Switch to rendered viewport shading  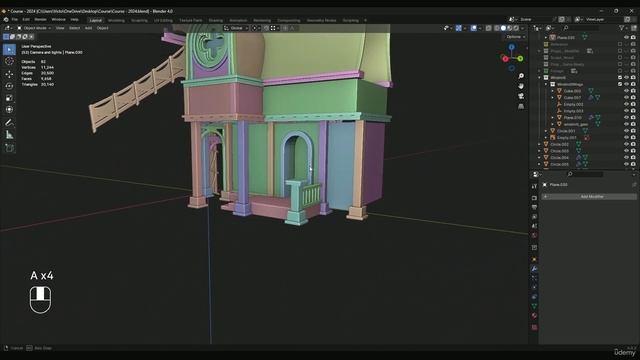[516, 28]
